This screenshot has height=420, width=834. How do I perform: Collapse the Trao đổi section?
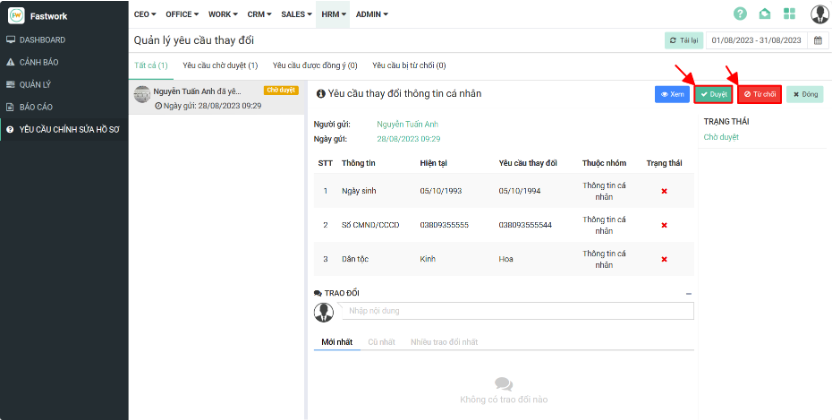click(x=688, y=293)
